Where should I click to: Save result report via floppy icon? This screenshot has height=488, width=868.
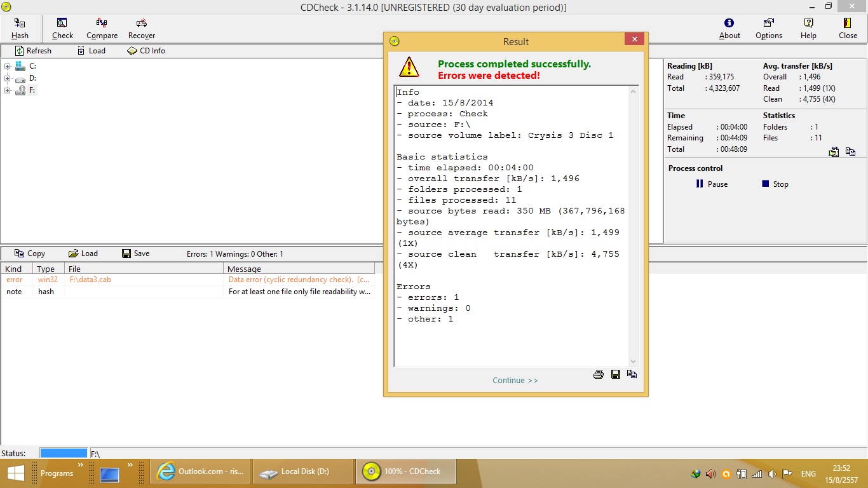(615, 374)
